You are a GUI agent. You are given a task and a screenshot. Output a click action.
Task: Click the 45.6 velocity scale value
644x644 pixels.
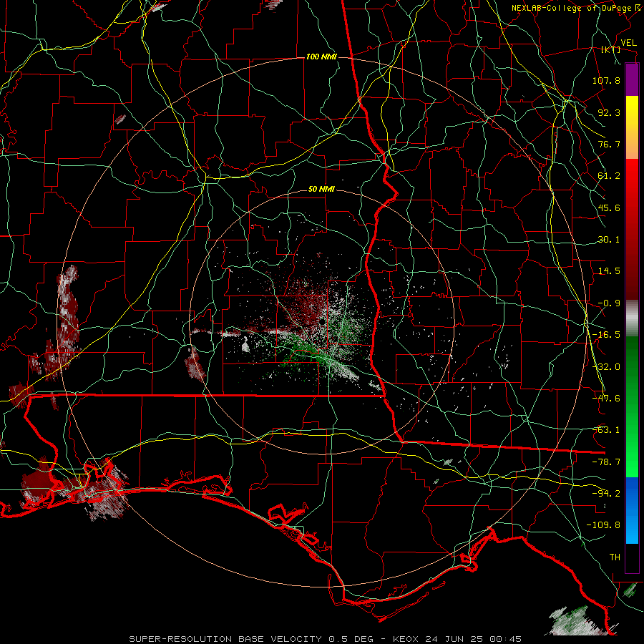(x=609, y=208)
